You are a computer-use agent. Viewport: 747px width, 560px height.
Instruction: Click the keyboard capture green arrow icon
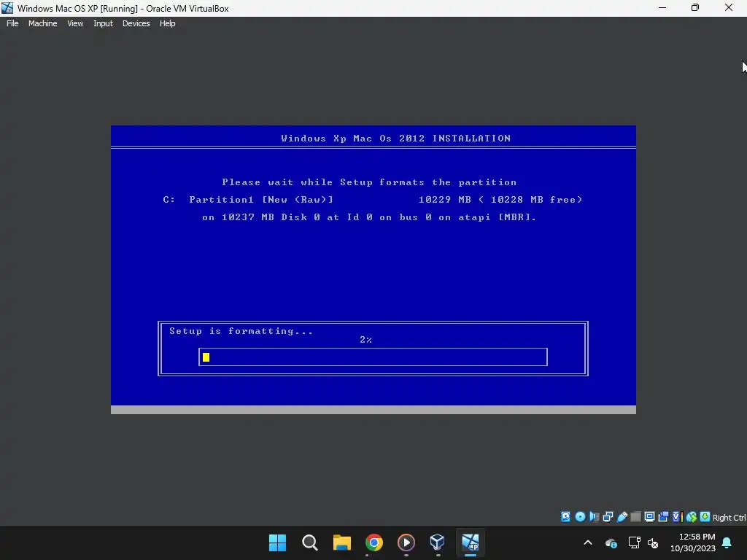point(705,517)
